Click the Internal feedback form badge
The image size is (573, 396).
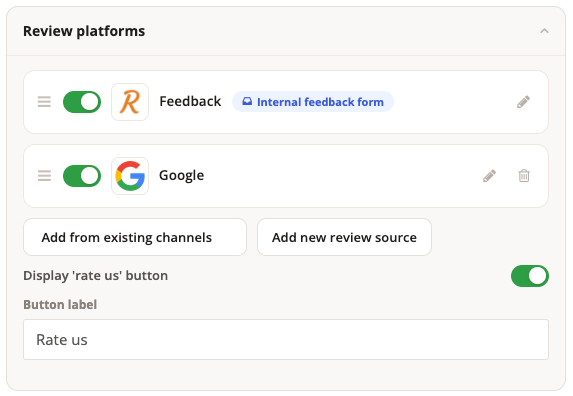(x=313, y=102)
